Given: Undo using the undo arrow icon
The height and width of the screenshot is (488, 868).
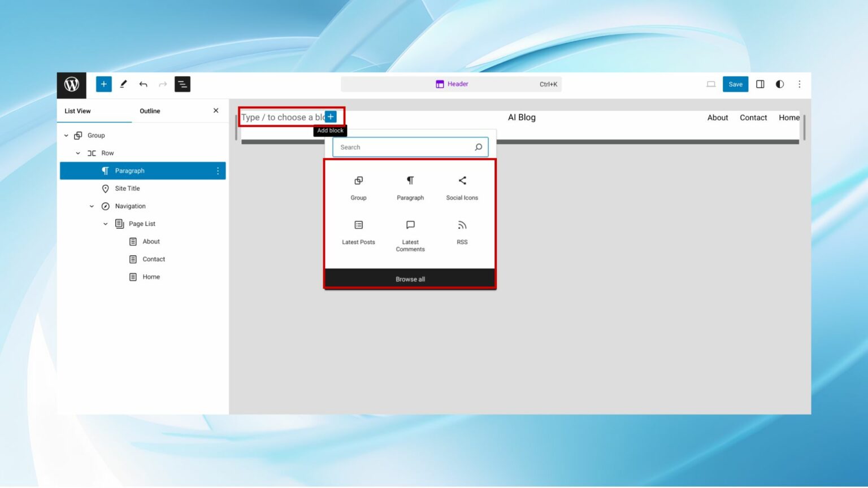Looking at the screenshot, I should 143,84.
